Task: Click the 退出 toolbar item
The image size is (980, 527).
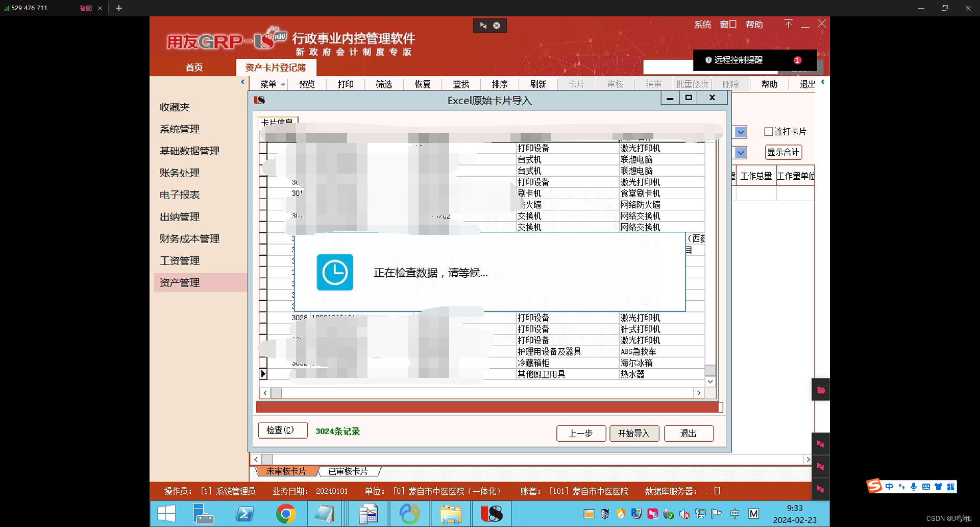Action: [807, 84]
